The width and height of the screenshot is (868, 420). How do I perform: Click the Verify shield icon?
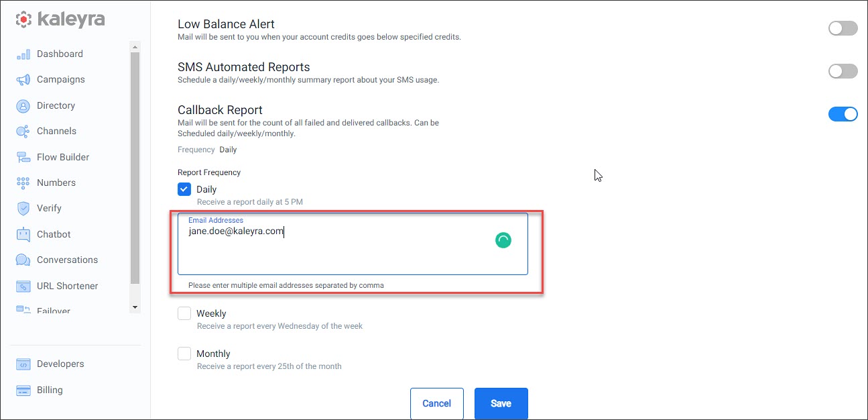23,209
